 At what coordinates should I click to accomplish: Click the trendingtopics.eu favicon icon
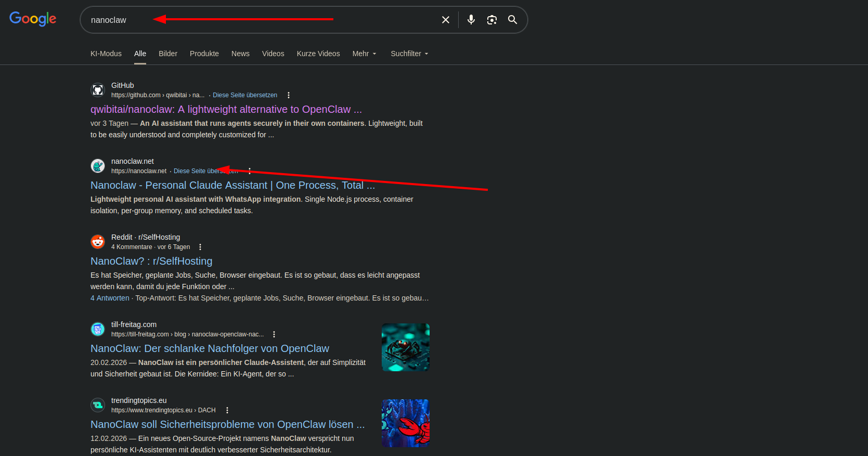click(x=98, y=405)
